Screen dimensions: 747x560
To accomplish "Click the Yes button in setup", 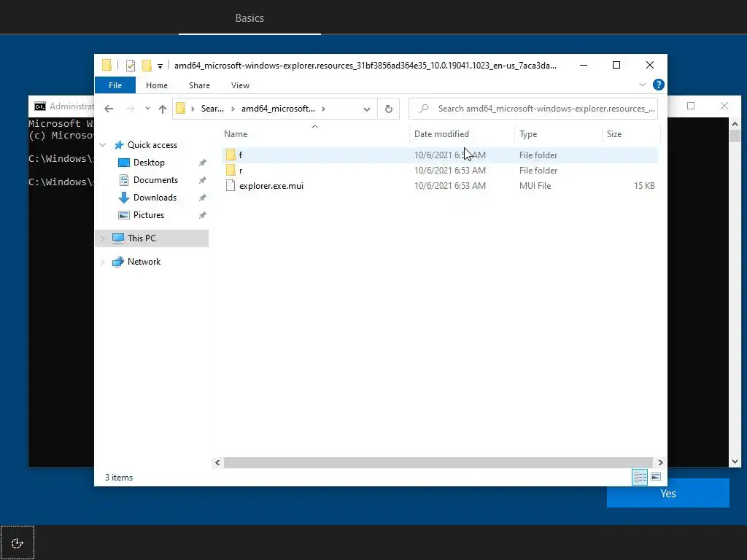I will click(668, 494).
